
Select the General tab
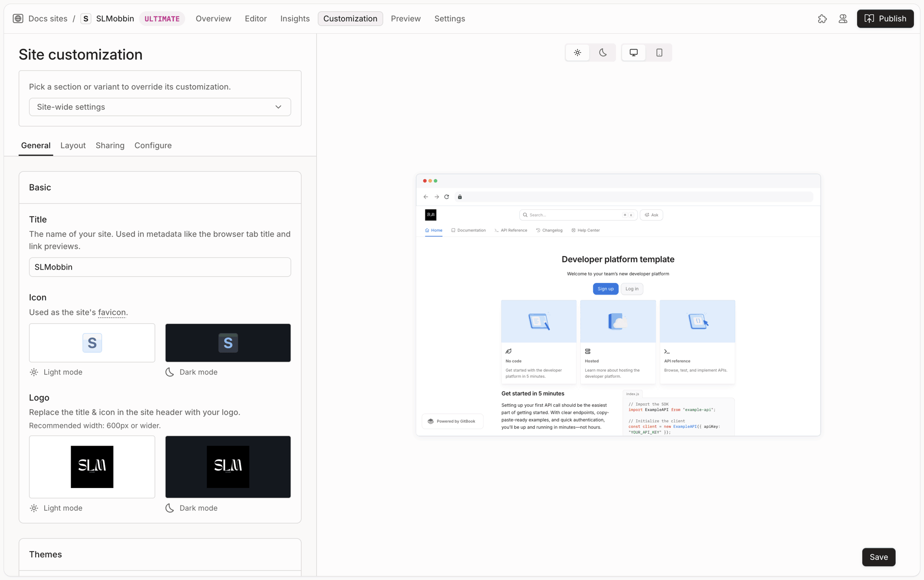(36, 145)
